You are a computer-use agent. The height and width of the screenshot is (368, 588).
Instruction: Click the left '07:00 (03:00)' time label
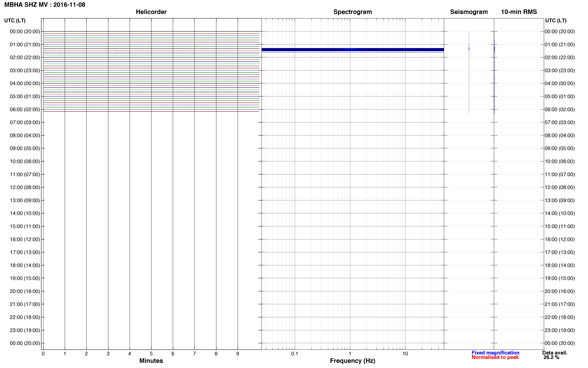click(x=25, y=122)
